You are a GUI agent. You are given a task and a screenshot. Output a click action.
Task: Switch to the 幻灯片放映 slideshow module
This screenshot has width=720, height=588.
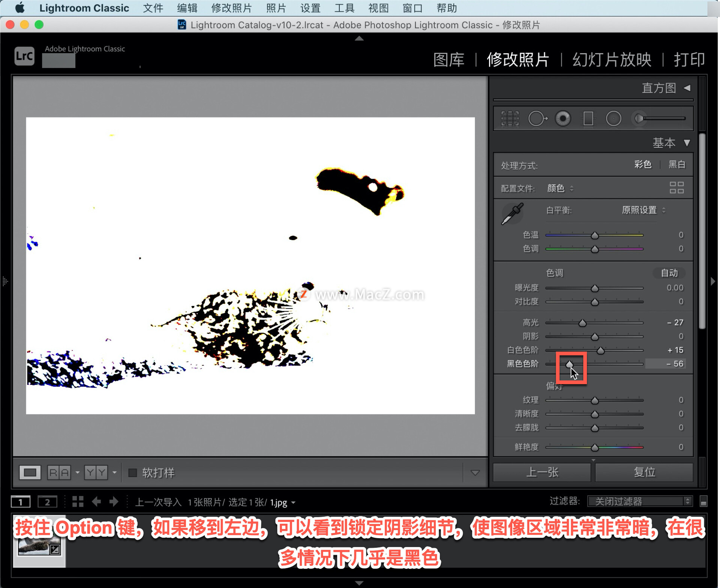click(x=613, y=60)
